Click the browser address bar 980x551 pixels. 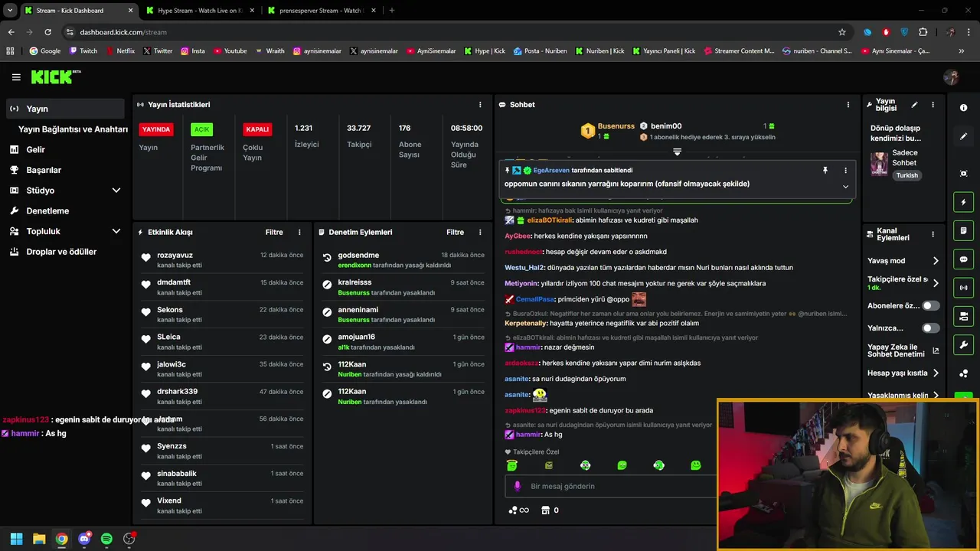tap(452, 32)
